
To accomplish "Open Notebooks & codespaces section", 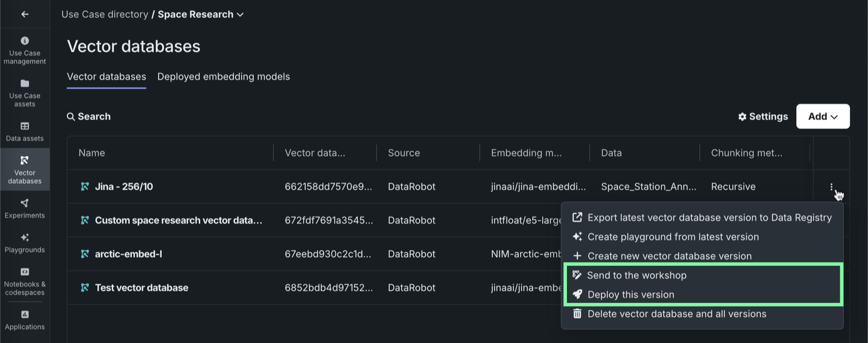I will [x=25, y=281].
